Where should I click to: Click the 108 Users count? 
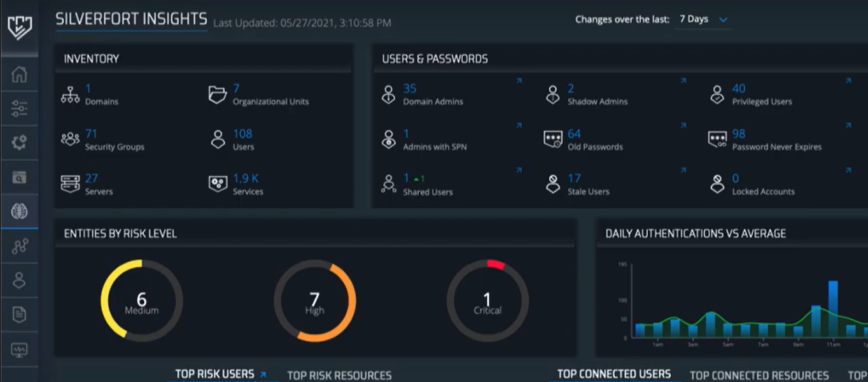tap(242, 134)
